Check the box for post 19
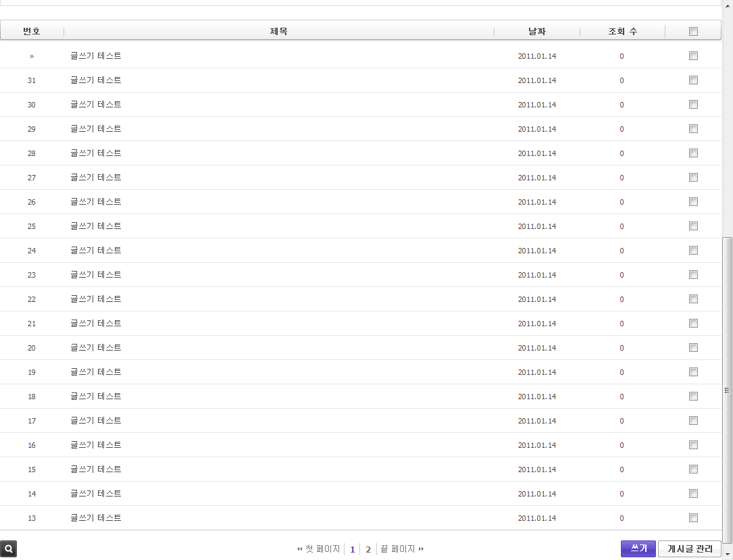This screenshot has height=560, width=733. (x=693, y=372)
